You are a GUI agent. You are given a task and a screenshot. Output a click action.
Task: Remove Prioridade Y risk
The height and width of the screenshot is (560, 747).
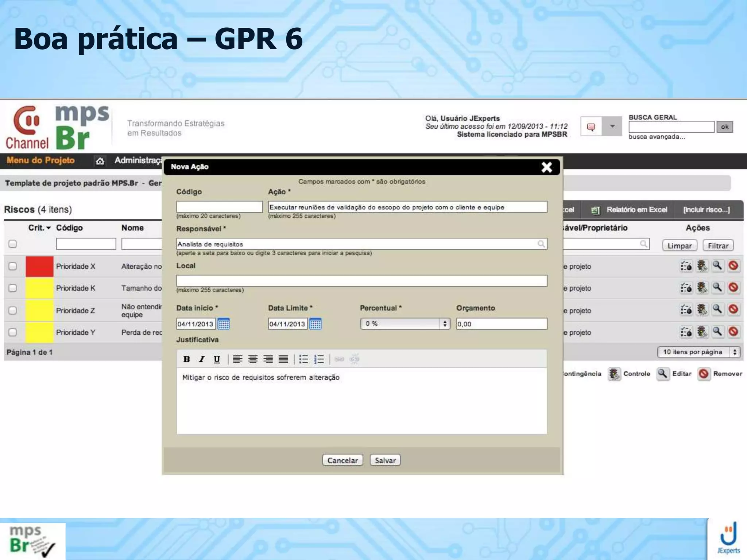(733, 331)
